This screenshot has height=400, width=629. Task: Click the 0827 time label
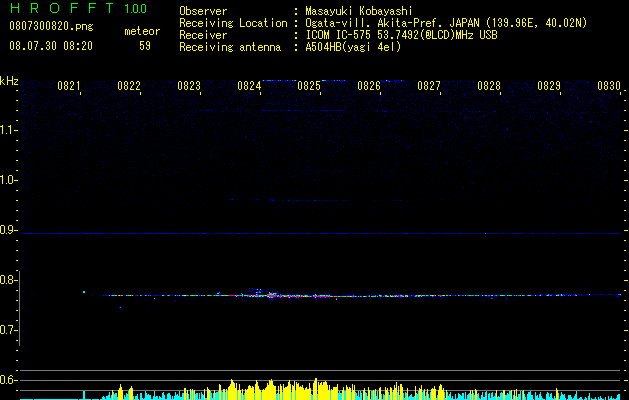tap(429, 86)
